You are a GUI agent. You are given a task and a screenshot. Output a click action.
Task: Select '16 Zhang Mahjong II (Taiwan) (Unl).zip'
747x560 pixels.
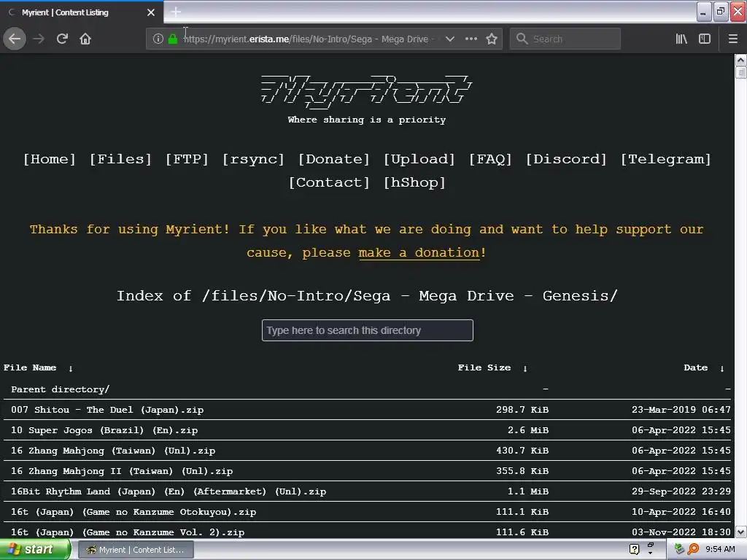click(x=122, y=472)
